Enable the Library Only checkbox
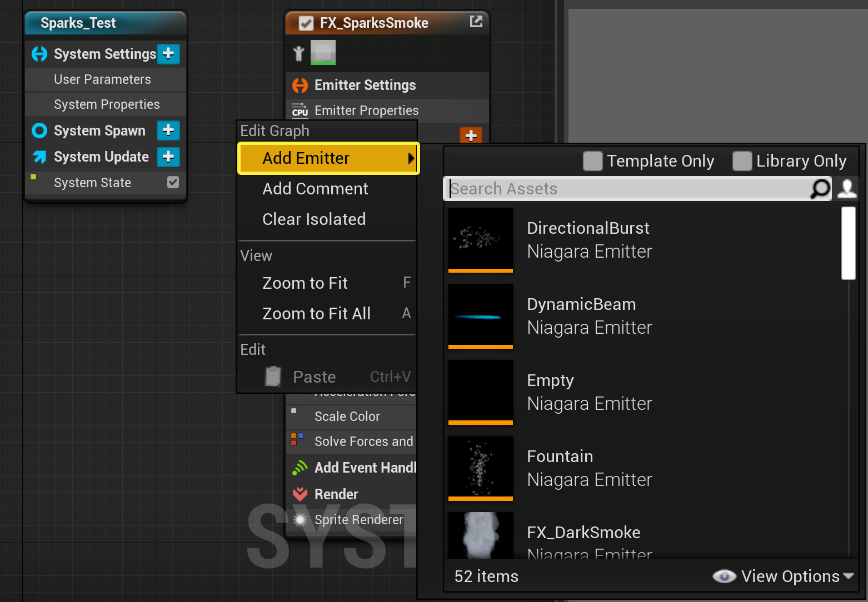The height and width of the screenshot is (602, 868). pos(742,161)
